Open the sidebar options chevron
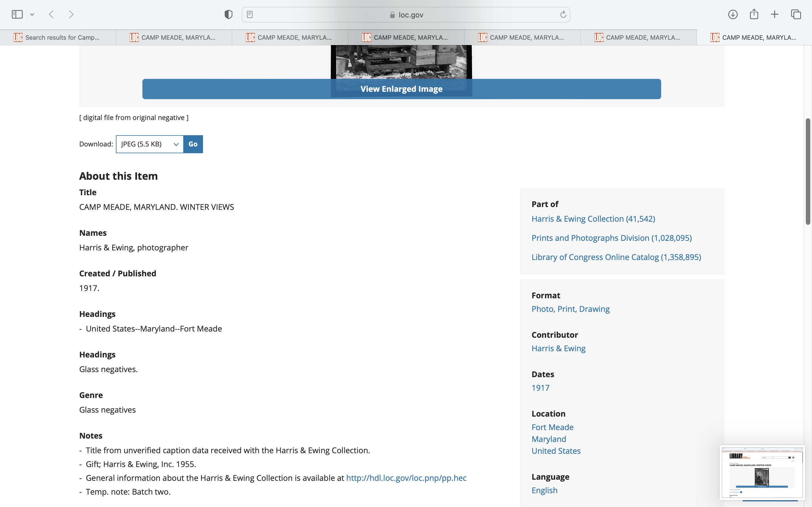The width and height of the screenshot is (812, 507). [32, 14]
